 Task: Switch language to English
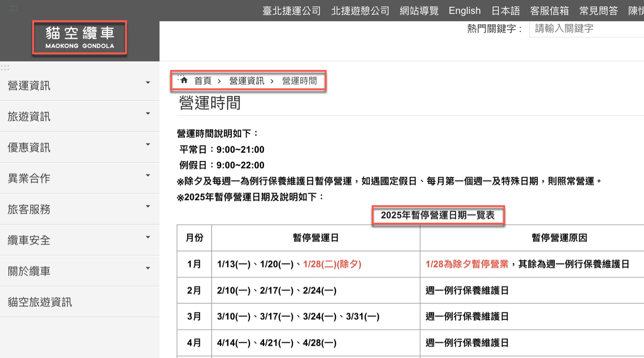click(x=465, y=11)
